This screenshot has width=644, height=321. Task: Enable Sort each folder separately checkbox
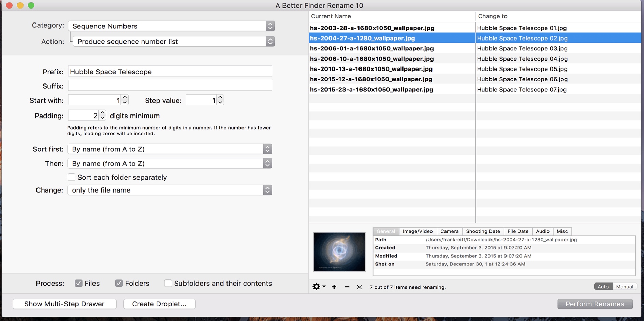click(x=71, y=177)
